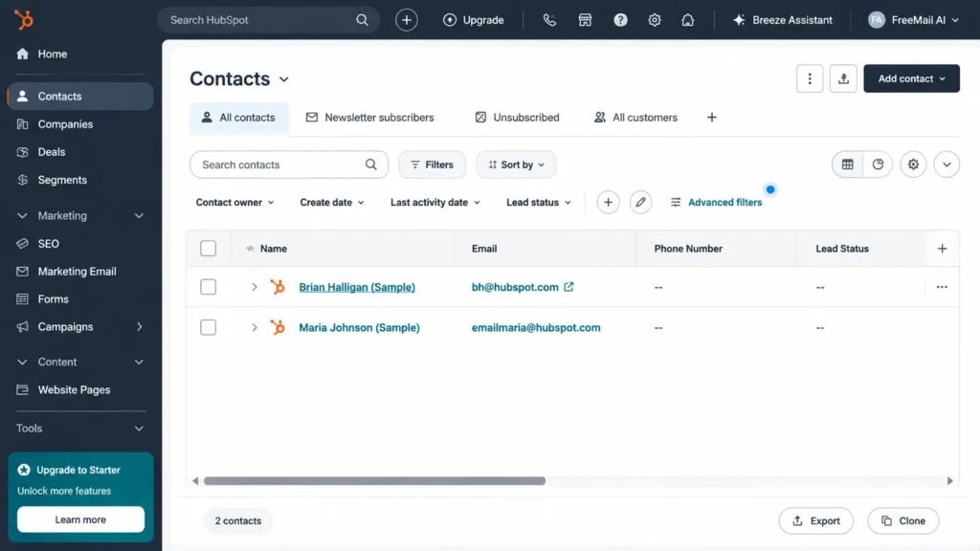The width and height of the screenshot is (980, 551).
Task: Click the HubSpot sprocket logo
Action: [24, 20]
